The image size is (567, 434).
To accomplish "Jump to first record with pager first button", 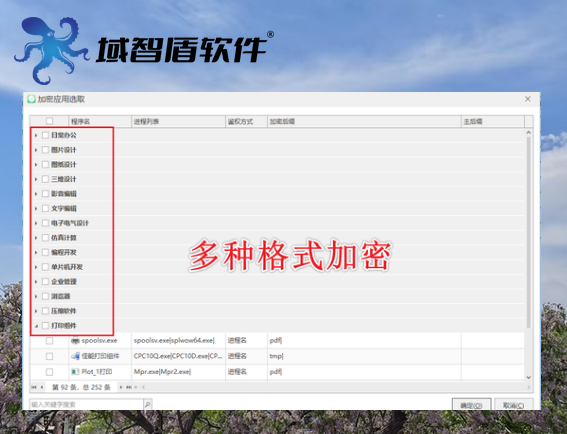I will tap(34, 387).
